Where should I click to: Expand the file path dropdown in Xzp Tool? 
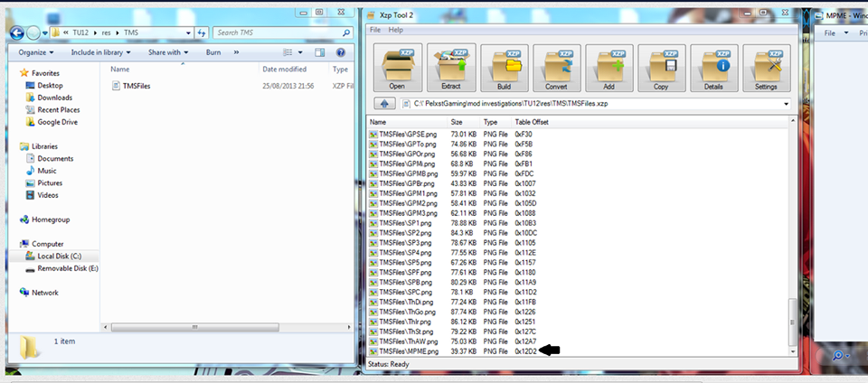(x=785, y=104)
